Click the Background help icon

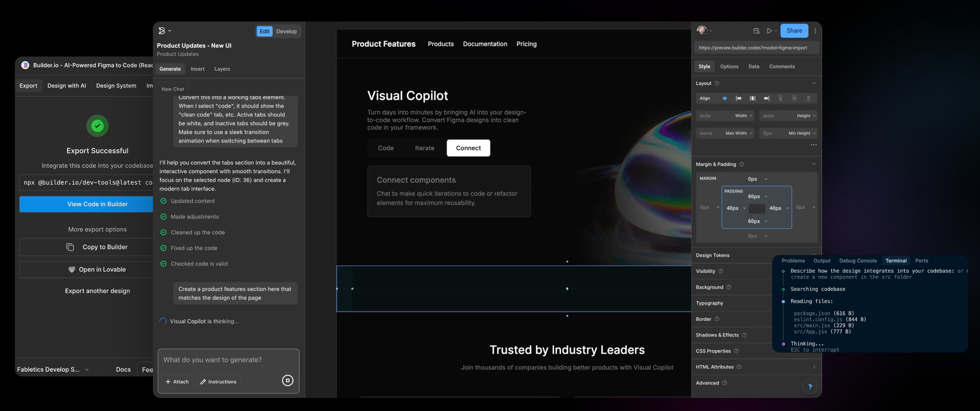(729, 287)
